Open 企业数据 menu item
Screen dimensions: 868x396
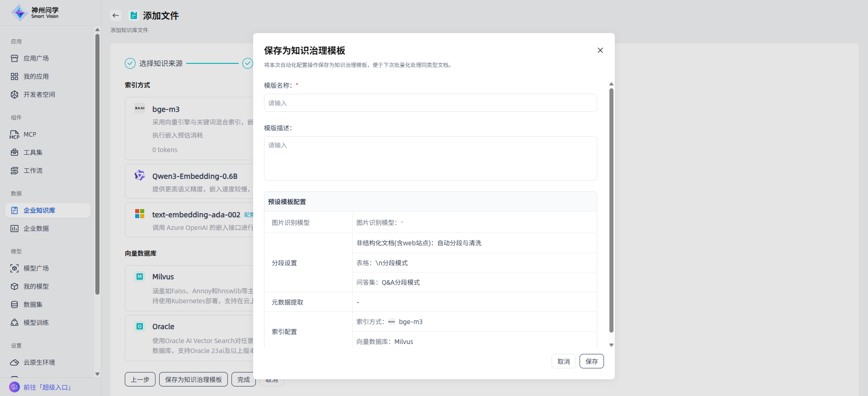click(x=36, y=229)
